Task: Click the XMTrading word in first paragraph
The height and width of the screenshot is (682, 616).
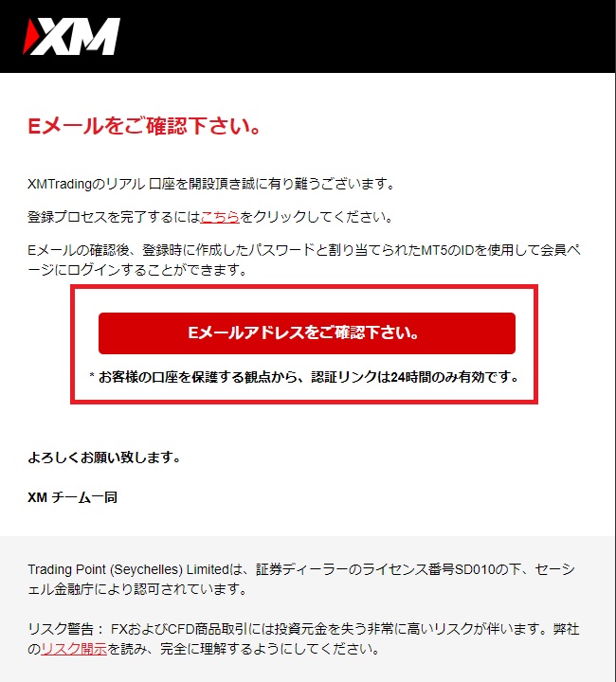Action: coord(60,184)
